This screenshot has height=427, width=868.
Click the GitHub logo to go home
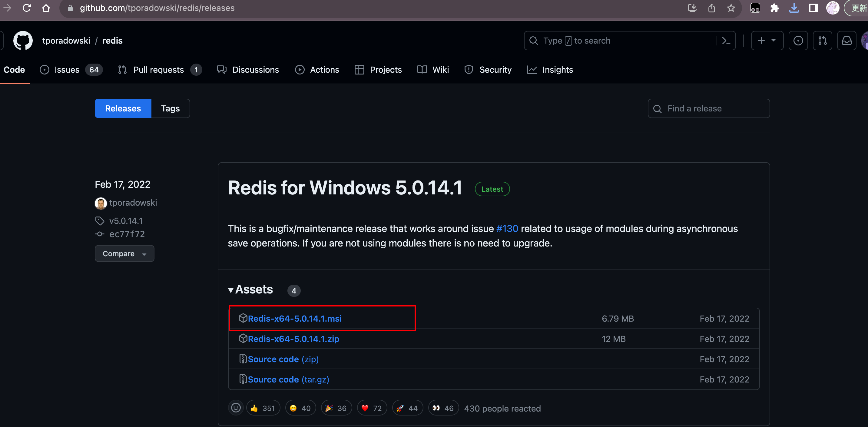coord(23,40)
